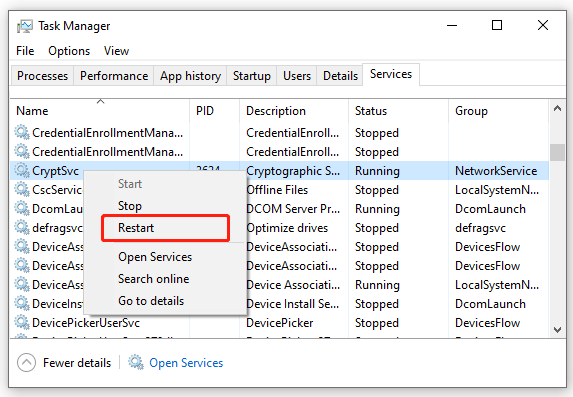Click the greyed Start context menu entry
This screenshot has width=573, height=397.
click(x=165, y=184)
